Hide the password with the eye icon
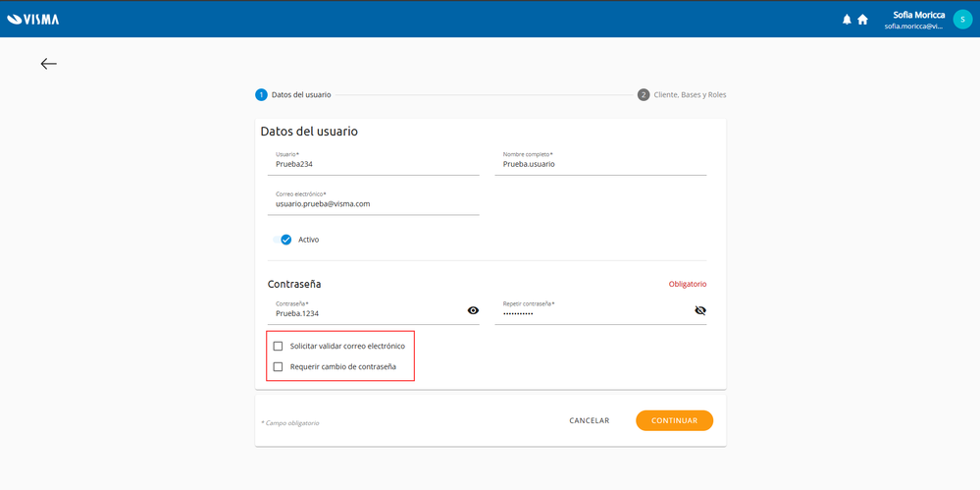The height and width of the screenshot is (490, 980). coord(473,310)
